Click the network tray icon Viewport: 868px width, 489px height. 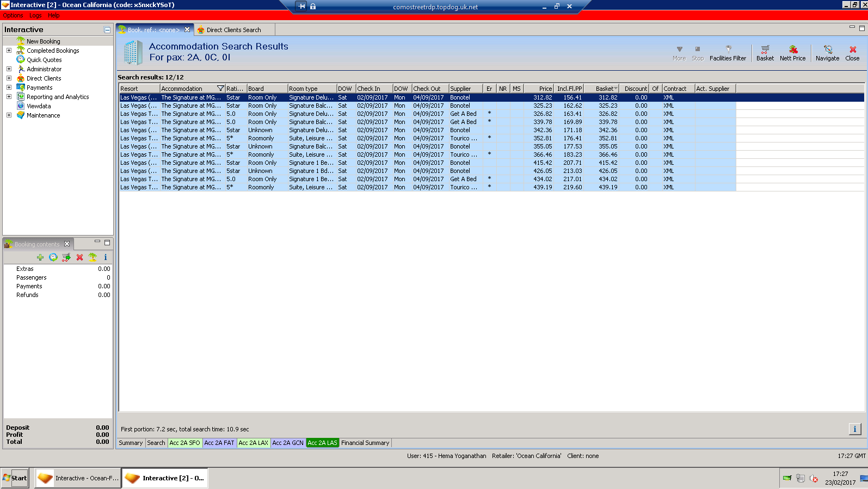(x=800, y=479)
